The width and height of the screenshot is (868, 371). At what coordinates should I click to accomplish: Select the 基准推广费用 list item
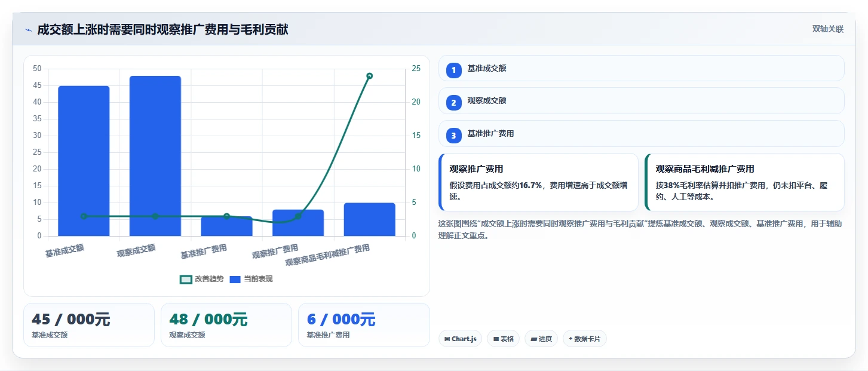coord(642,133)
